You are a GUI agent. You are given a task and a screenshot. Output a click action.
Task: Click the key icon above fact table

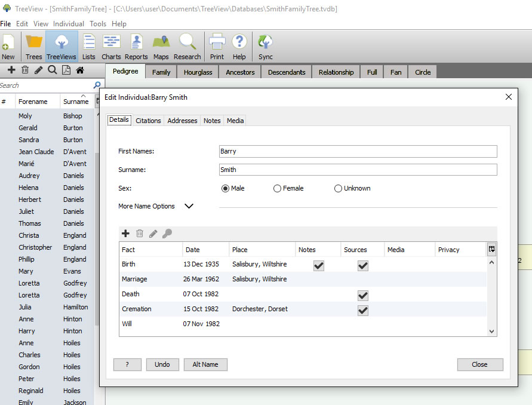point(167,233)
